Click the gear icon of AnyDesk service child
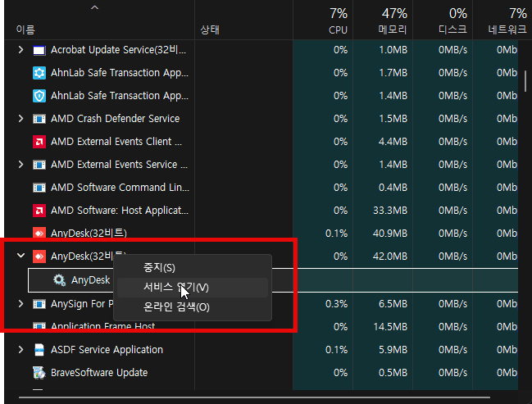 coord(59,280)
